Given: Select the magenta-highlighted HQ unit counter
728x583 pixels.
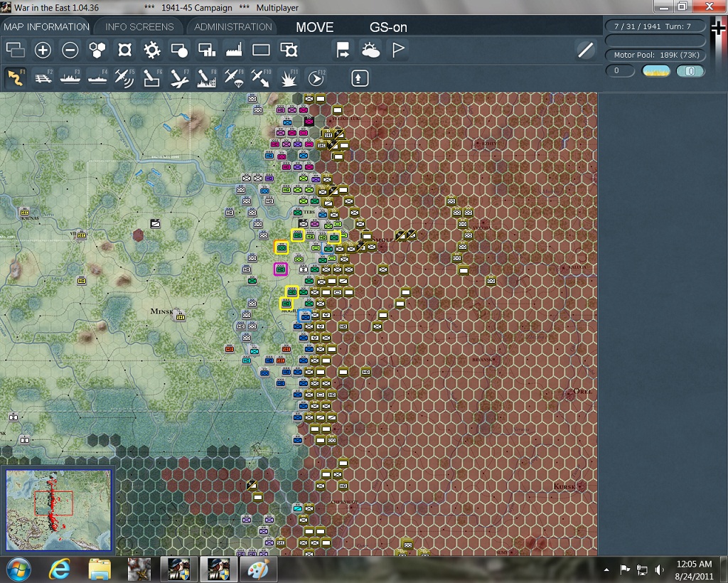Looking at the screenshot, I should click(280, 269).
